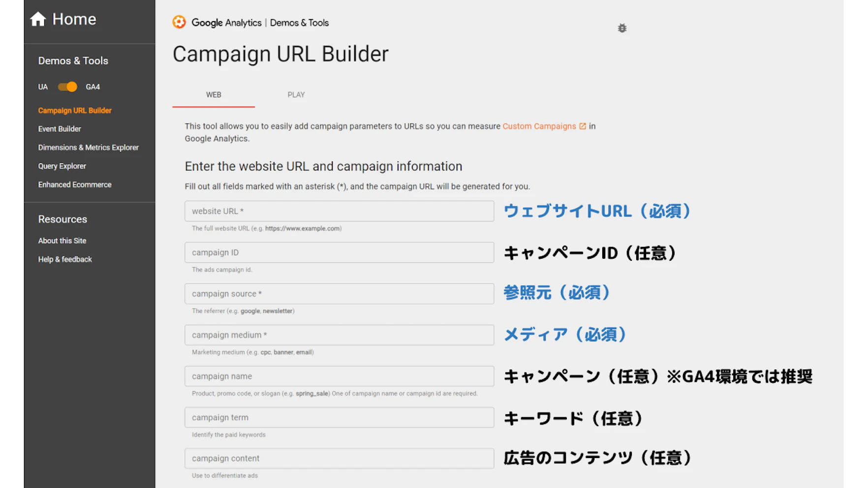Click the external link icon after Custom Campaigns
This screenshot has height=488, width=868.
(x=583, y=126)
